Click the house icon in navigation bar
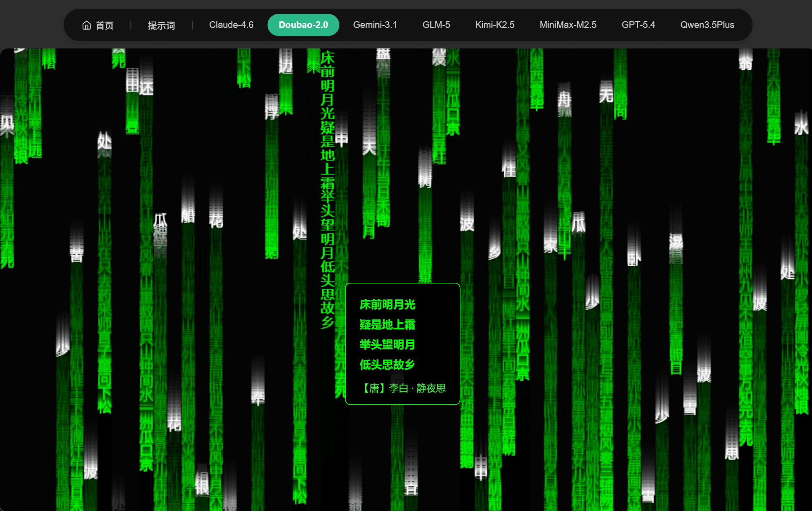This screenshot has height=511, width=812. (86, 25)
